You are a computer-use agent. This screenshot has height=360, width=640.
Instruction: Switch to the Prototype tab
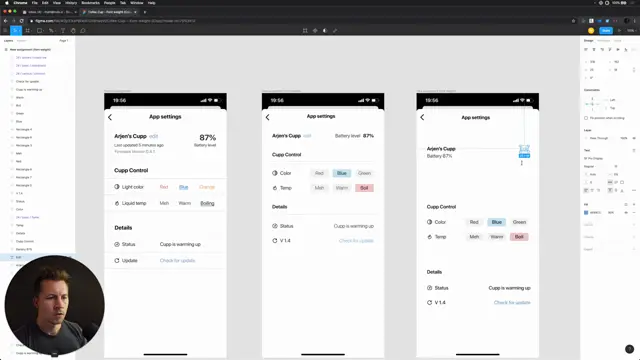(603, 41)
